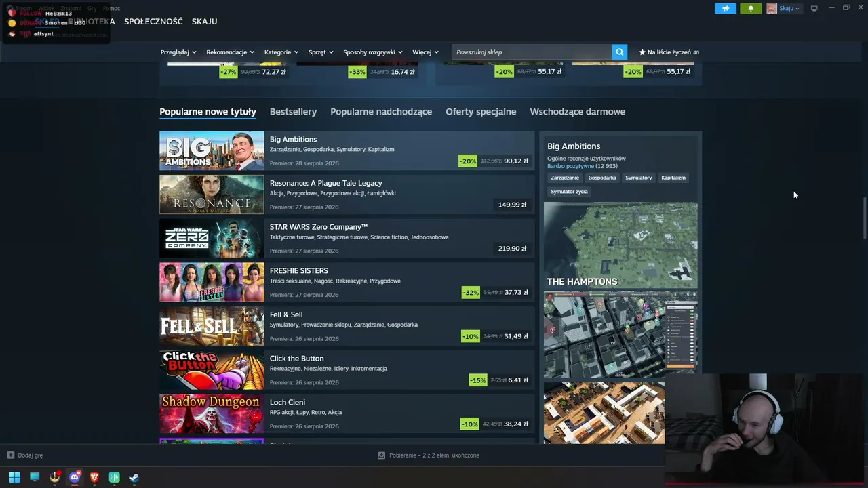Show the Wschodzące darmowe tab
This screenshot has height=488, width=868.
point(578,112)
